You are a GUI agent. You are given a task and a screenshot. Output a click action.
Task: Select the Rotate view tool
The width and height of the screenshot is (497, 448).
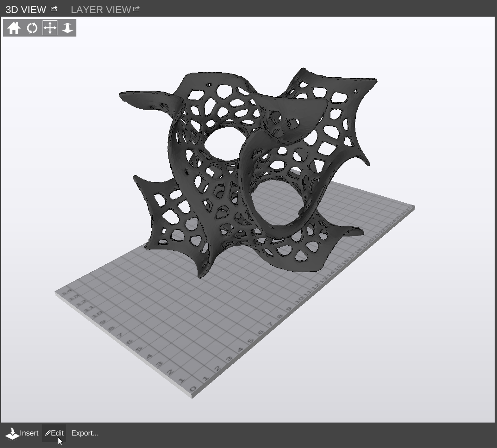point(32,28)
